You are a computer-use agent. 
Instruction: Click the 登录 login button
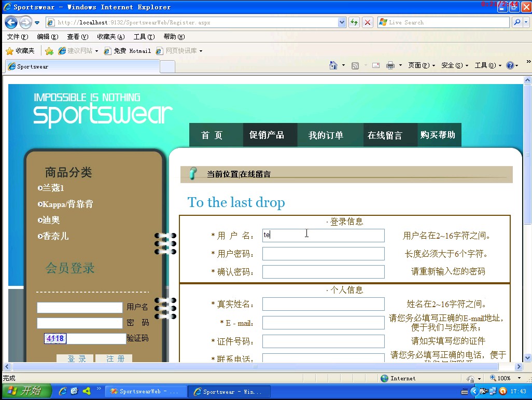pyautogui.click(x=76, y=358)
